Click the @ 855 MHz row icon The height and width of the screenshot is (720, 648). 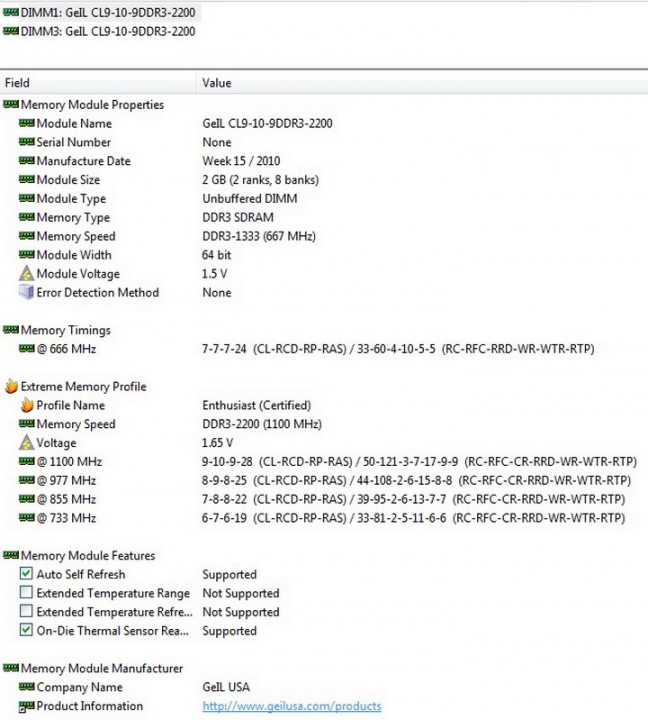pyautogui.click(x=27, y=499)
